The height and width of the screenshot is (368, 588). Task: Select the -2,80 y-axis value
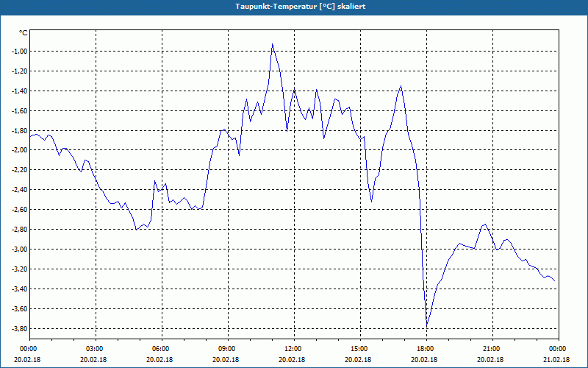tap(20, 230)
